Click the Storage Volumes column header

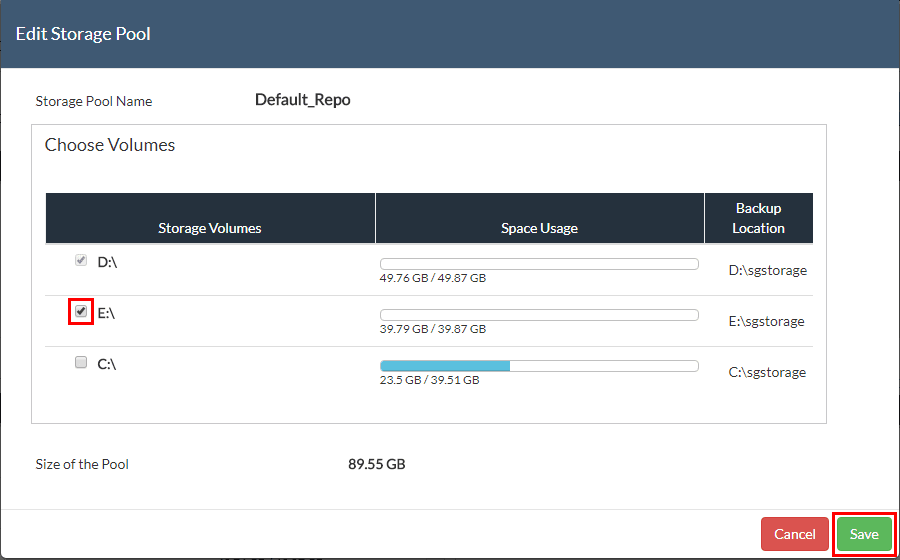pos(210,228)
